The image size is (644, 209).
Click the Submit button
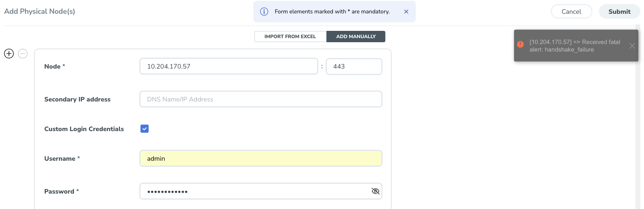tap(619, 12)
